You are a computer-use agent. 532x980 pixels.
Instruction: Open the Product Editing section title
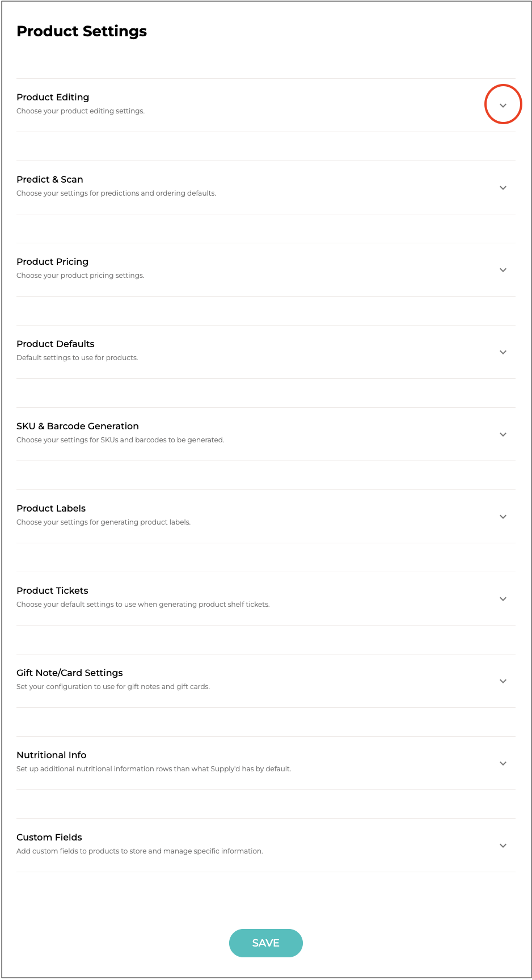pos(53,98)
